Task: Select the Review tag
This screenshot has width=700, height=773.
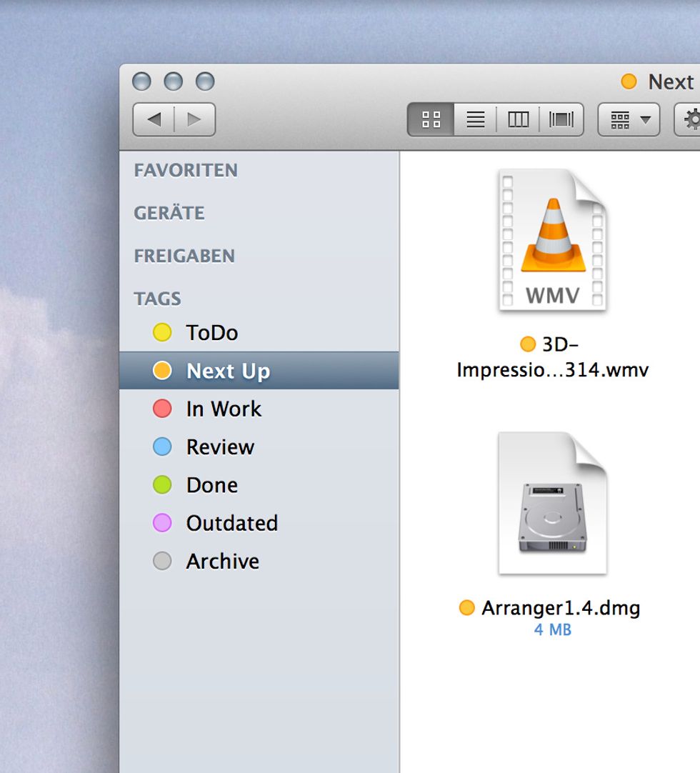Action: [x=259, y=447]
